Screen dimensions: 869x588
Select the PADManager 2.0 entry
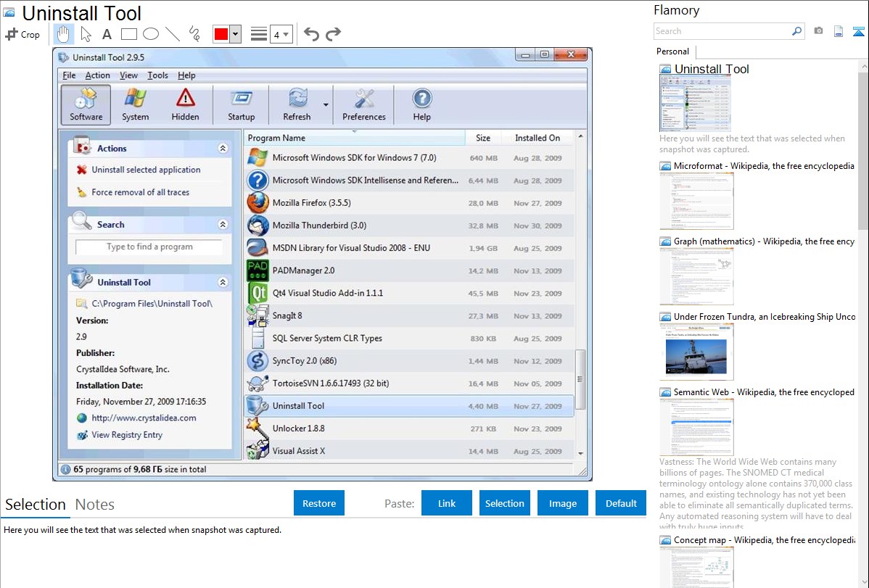(x=409, y=270)
